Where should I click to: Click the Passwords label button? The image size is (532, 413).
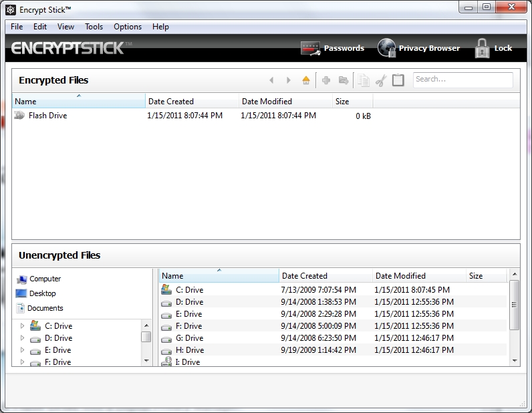click(344, 48)
